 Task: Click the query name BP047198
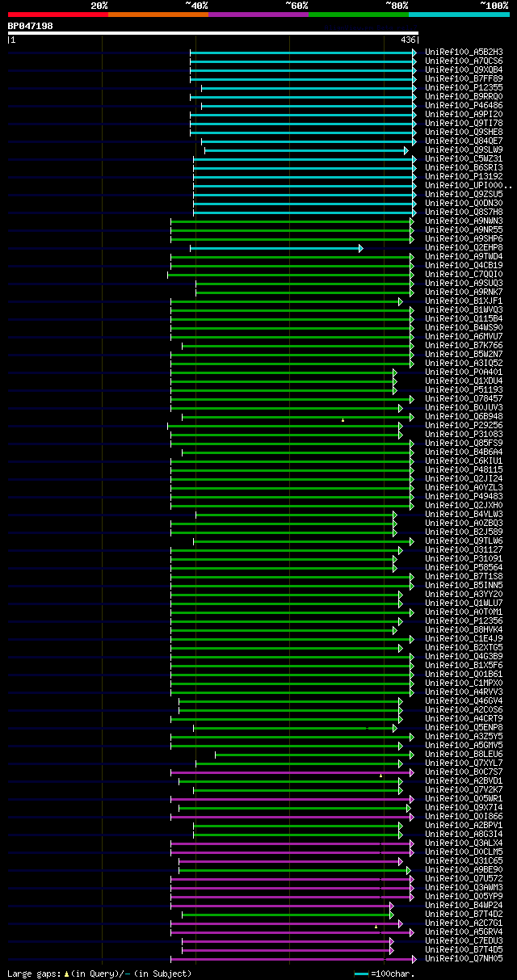point(31,26)
